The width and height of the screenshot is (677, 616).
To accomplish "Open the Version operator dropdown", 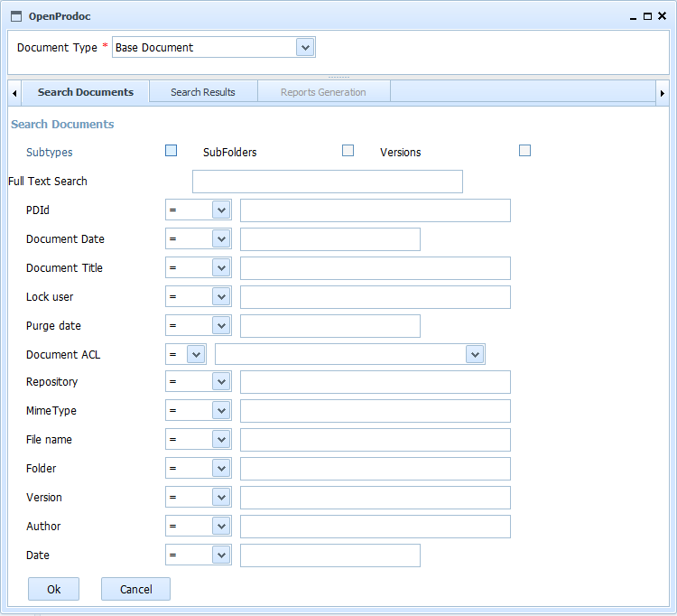I will coord(221,497).
